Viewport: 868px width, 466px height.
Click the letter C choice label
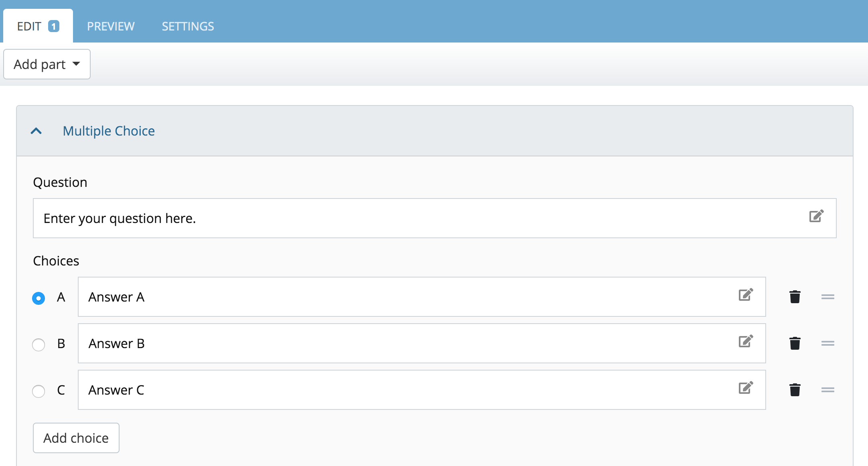61,390
